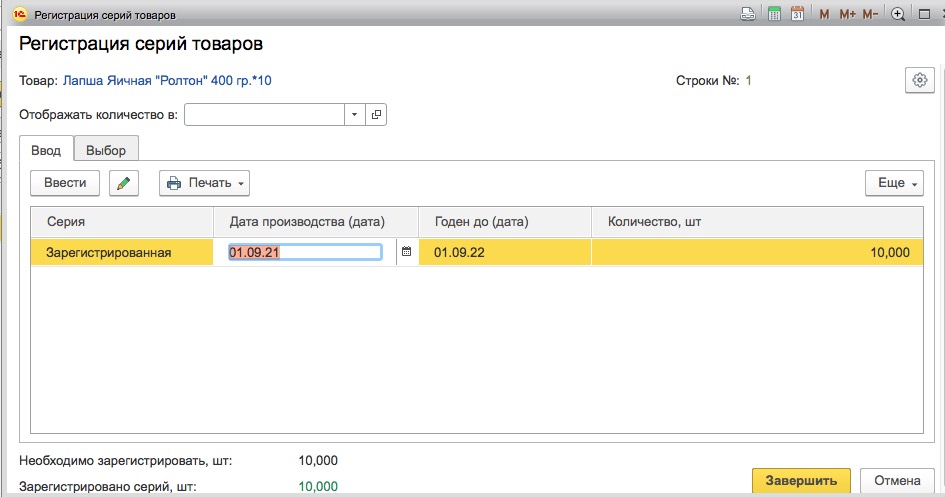Click the Количество, шт column header
945x497 pixels.
[x=757, y=222]
